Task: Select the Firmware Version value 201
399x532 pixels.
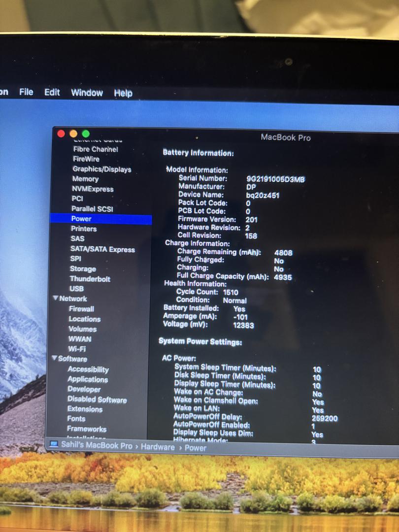Action: (x=251, y=220)
